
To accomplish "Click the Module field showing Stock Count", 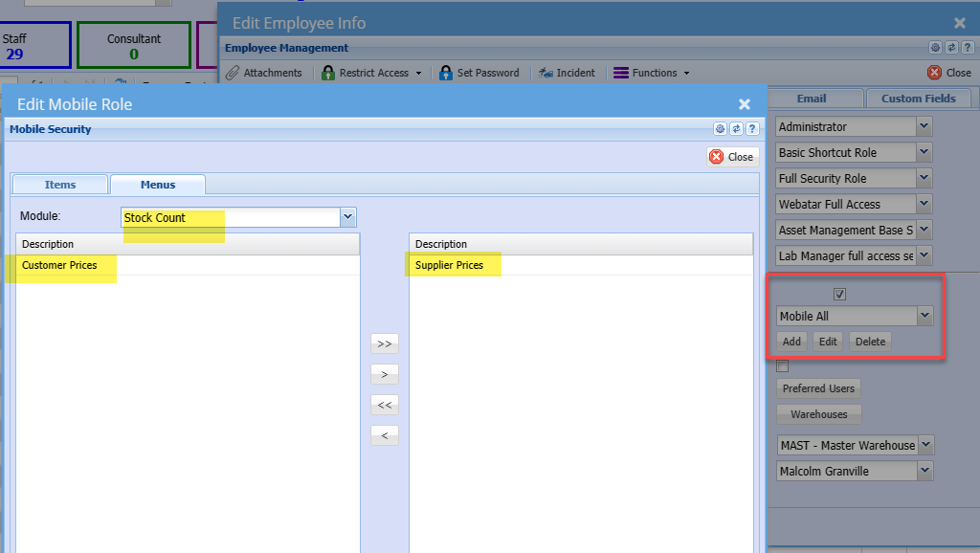I will coord(231,217).
